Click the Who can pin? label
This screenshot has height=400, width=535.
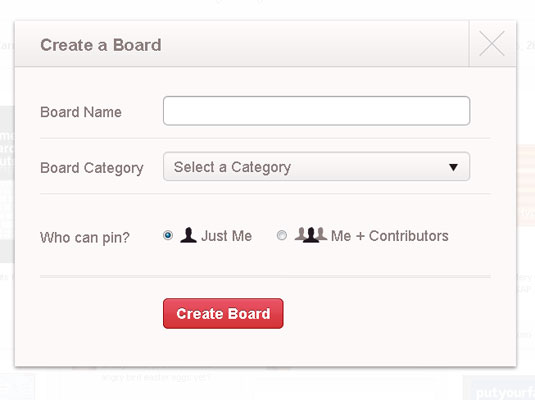85,237
